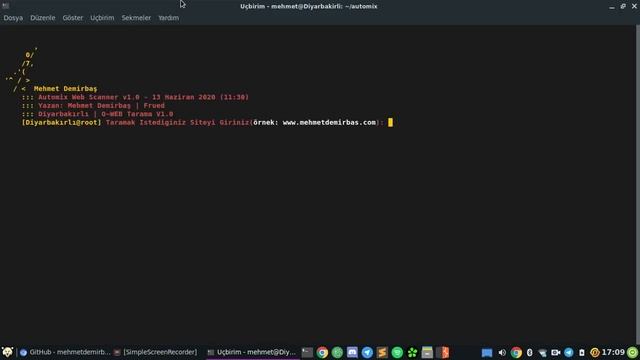
Task: Switch to the SimpleScreenRecorder window in taskbar
Action: (x=156, y=352)
